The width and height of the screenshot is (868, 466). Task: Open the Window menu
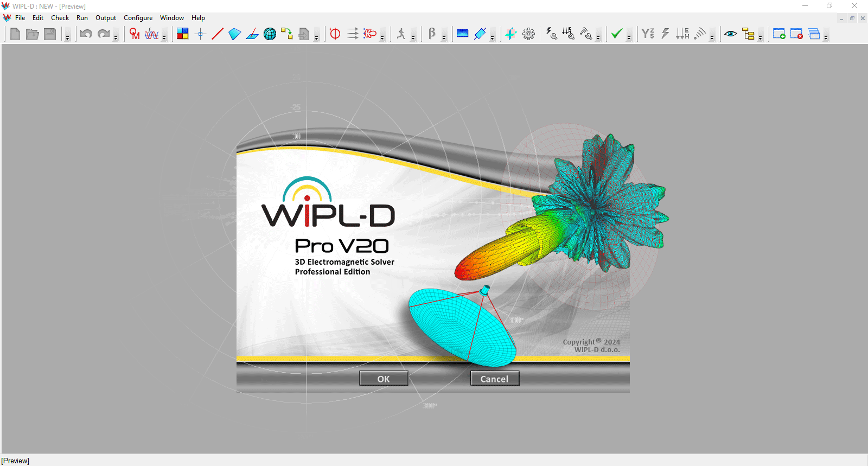point(172,18)
